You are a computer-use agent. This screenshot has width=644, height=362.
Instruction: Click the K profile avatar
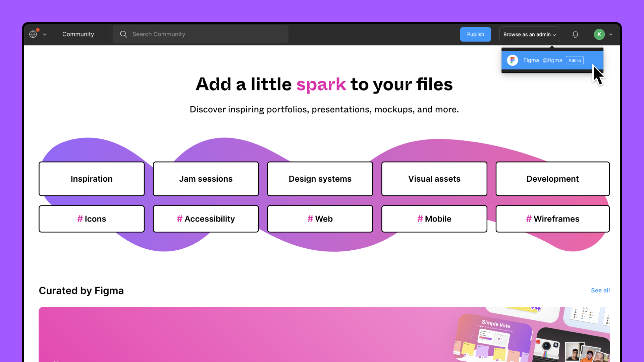(x=600, y=34)
